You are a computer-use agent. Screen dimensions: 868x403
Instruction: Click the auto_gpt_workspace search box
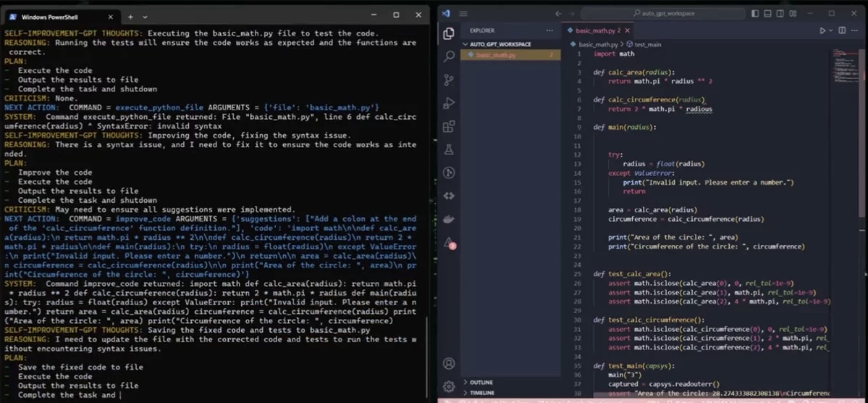pos(663,13)
